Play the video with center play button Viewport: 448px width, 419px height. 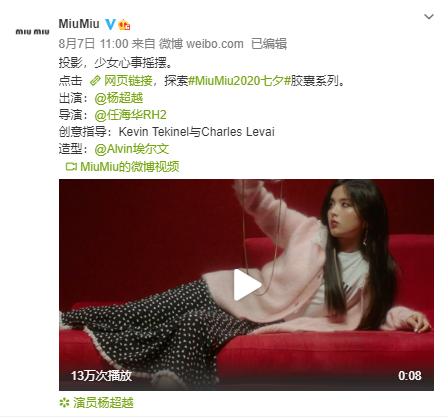(x=247, y=285)
